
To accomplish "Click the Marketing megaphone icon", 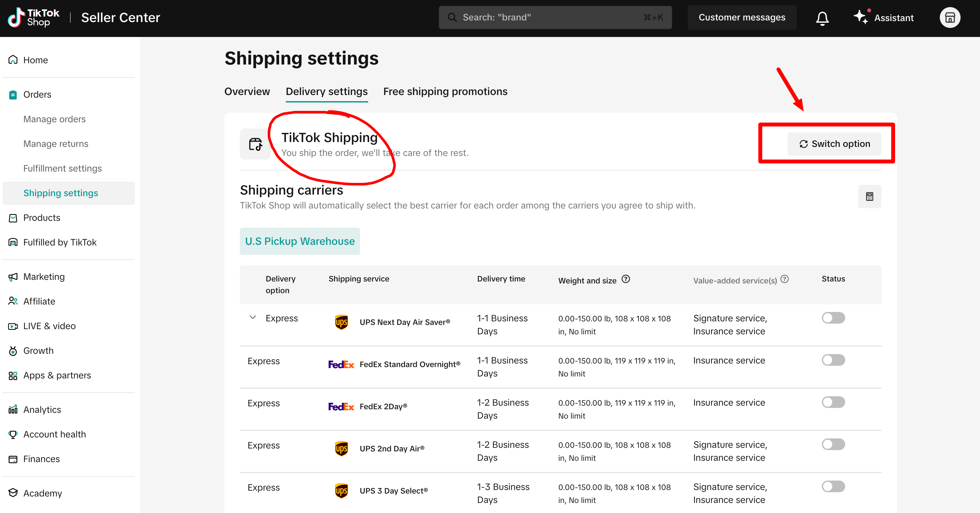I will 13,277.
